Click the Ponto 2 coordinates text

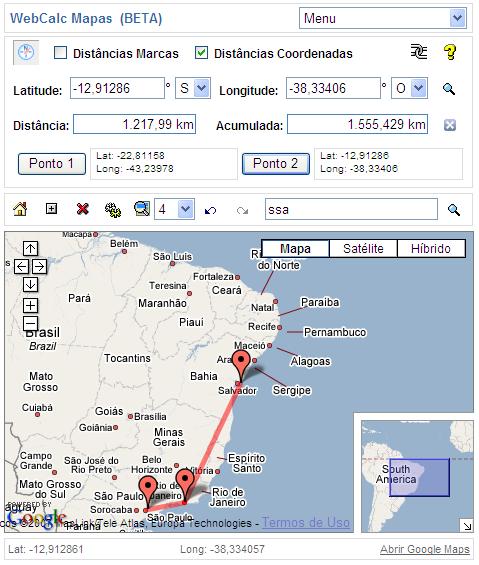[x=359, y=162]
